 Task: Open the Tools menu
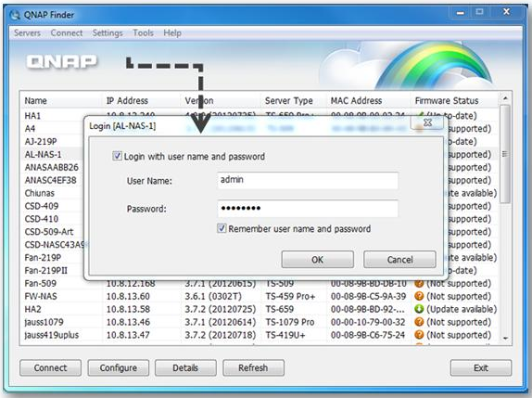click(x=143, y=33)
